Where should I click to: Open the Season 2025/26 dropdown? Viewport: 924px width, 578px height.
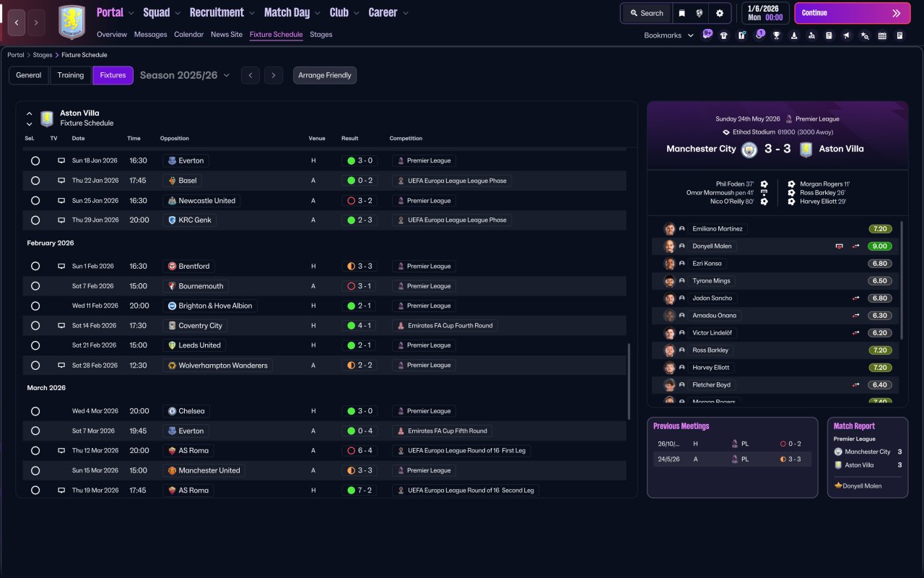point(185,75)
